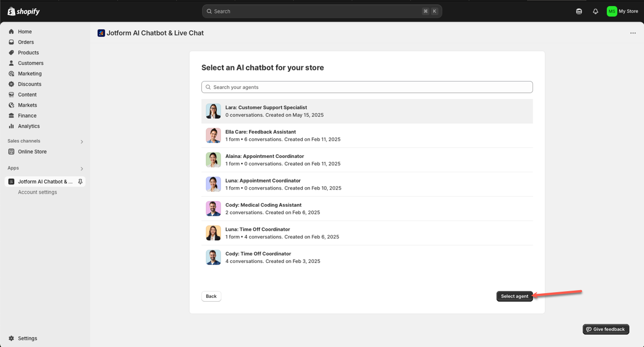Image resolution: width=644 pixels, height=347 pixels.
Task: Open the Analytics page
Action: [29, 126]
